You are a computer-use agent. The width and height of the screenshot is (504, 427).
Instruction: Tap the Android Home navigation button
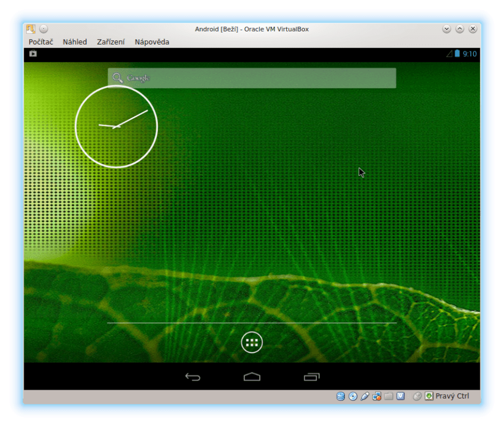252,377
